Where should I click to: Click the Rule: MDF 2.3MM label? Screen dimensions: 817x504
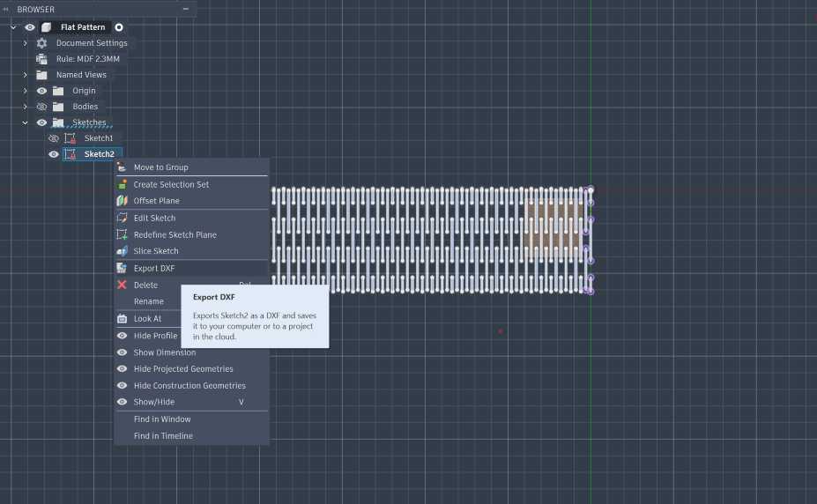click(88, 59)
